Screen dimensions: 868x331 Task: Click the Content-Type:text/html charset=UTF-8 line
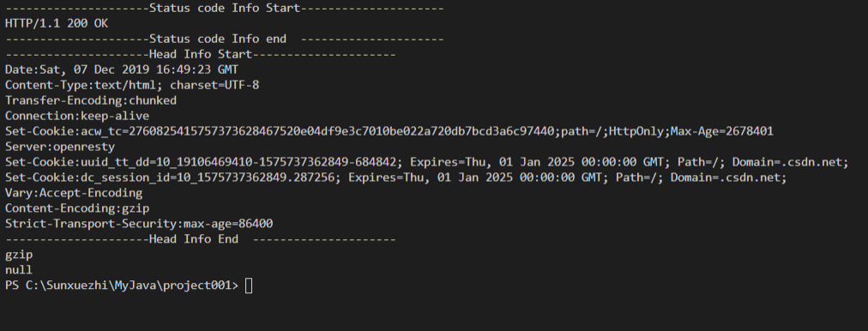point(132,85)
